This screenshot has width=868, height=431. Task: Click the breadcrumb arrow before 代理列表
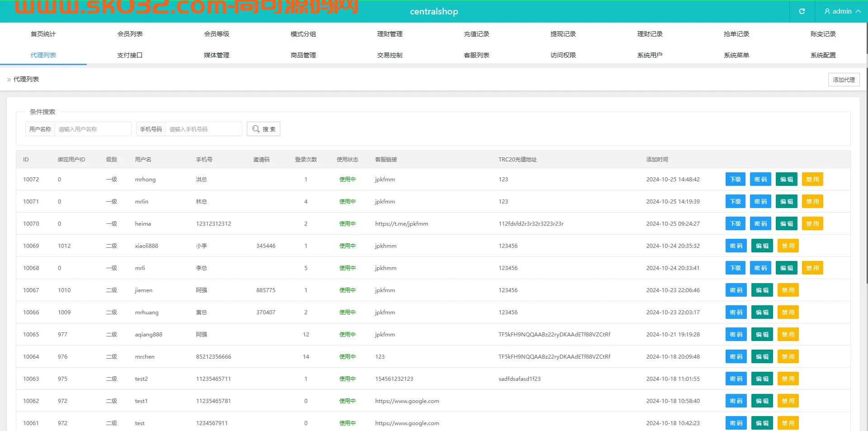[8, 80]
